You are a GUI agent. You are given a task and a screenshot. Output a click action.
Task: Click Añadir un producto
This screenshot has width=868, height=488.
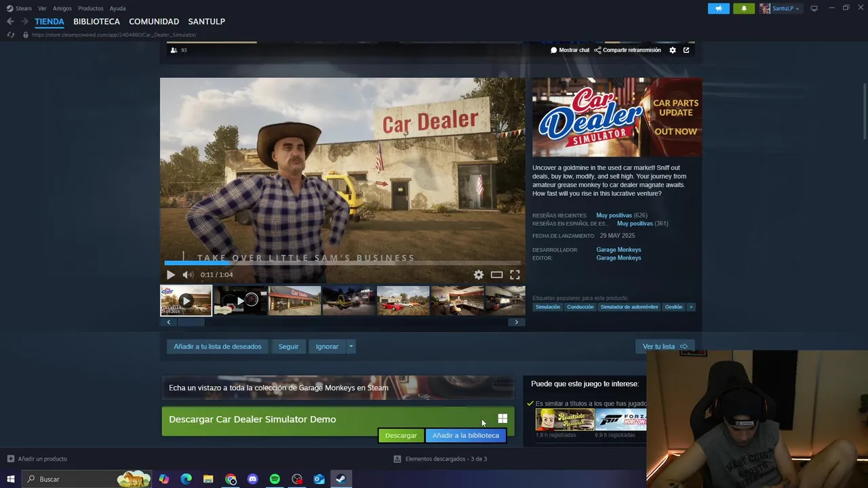pyautogui.click(x=37, y=459)
